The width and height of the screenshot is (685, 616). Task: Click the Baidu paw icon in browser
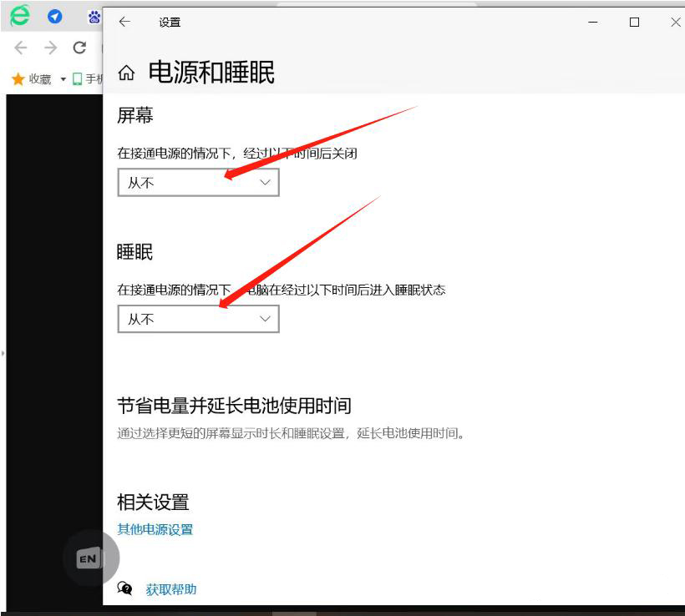(x=94, y=17)
